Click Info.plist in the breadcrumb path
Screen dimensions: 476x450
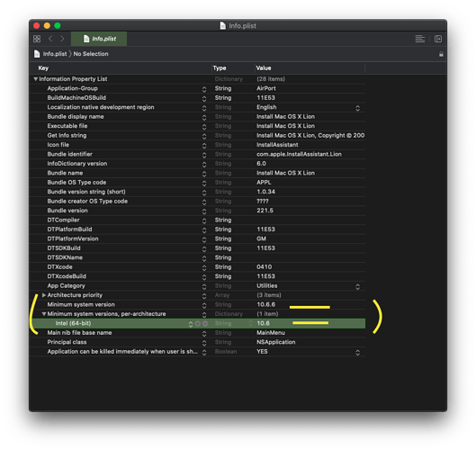click(x=55, y=54)
